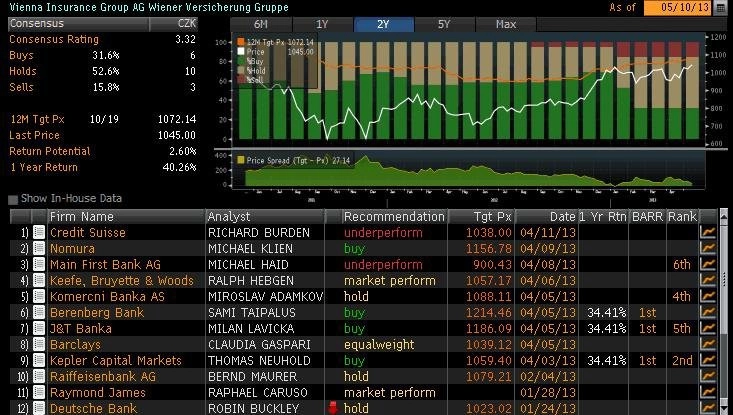Viewport: 733px width, 415px height.
Task: Click chart icon in Credit Suisse row
Action: point(708,232)
